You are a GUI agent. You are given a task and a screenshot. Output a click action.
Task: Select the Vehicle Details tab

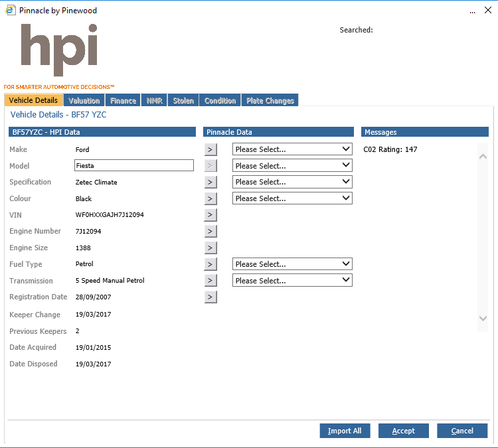(x=33, y=100)
